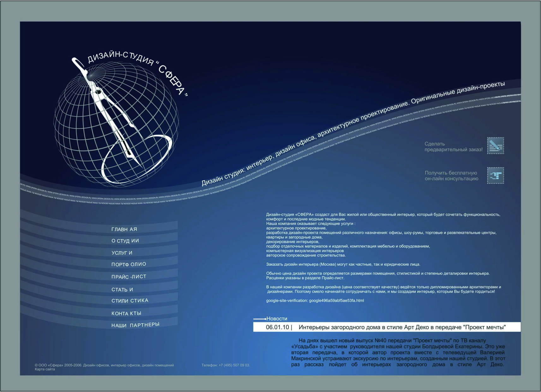Click the pre-order pencil icon
Viewport: 541px width, 392px height.
coord(495,146)
